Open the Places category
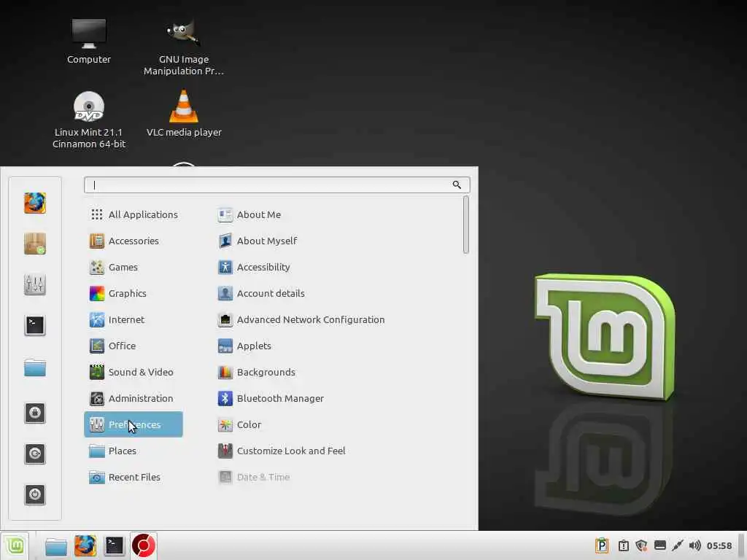This screenshot has height=560, width=747. (133, 451)
